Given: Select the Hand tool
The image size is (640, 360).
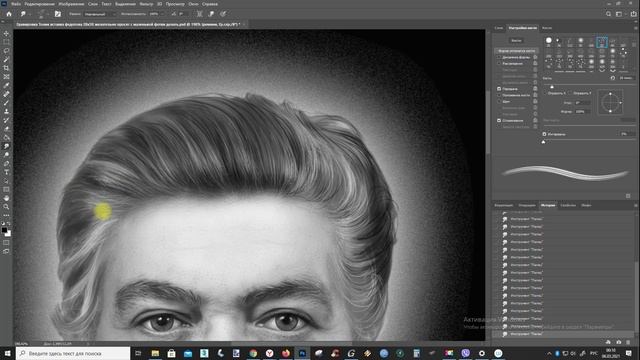Looking at the screenshot, I should [6, 198].
